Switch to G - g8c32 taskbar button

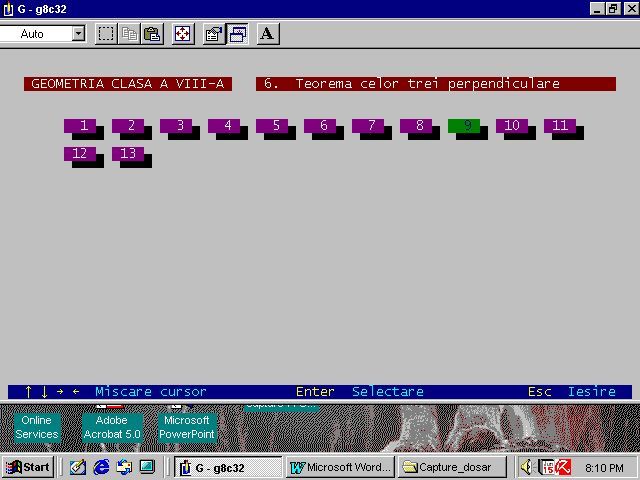[228, 467]
